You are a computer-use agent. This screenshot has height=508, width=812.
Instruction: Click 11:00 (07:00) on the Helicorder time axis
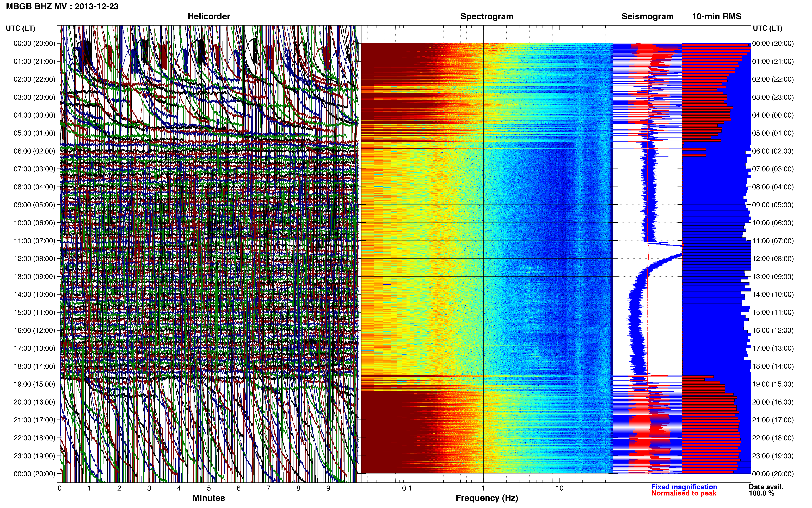point(34,241)
